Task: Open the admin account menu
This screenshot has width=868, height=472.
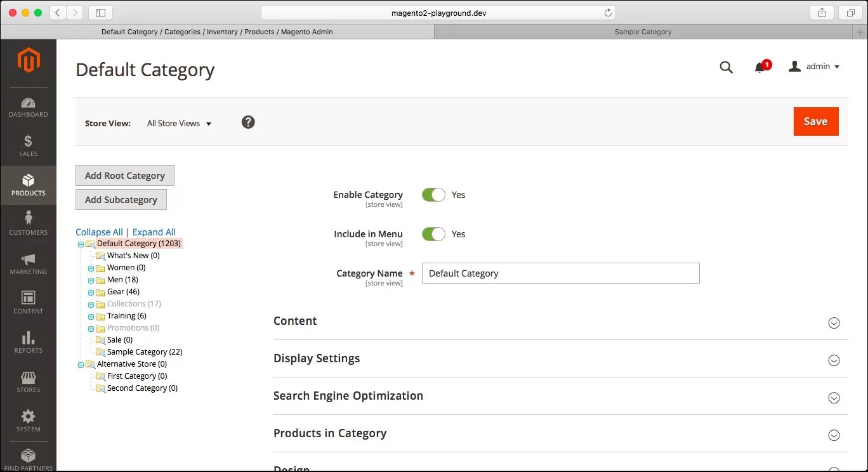Action: coord(815,67)
